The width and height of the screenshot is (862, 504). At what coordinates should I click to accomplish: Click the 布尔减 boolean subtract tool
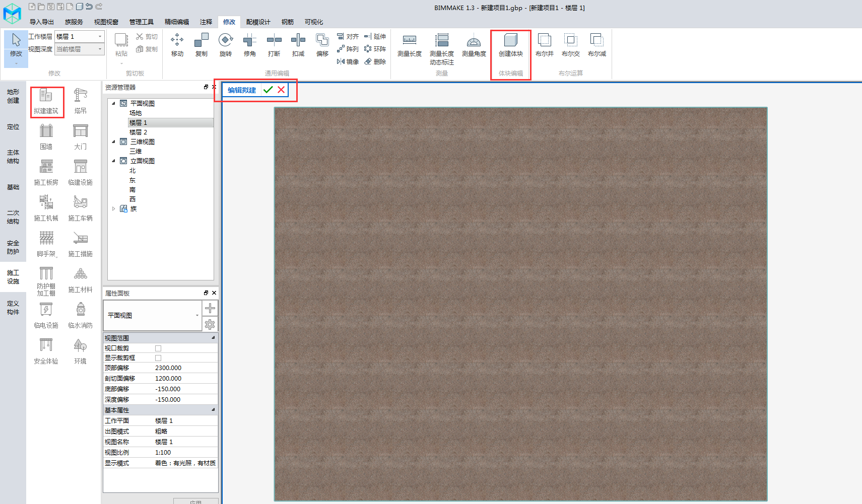(x=597, y=45)
